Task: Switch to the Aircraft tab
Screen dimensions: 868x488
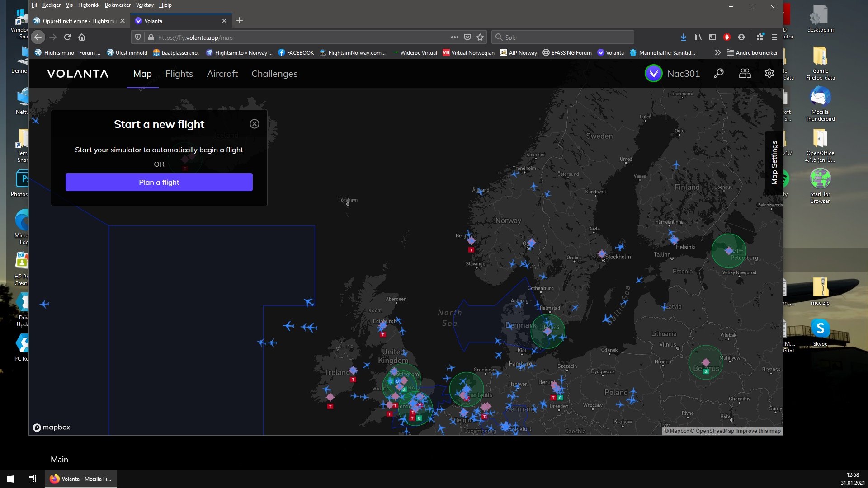Action: coord(222,74)
